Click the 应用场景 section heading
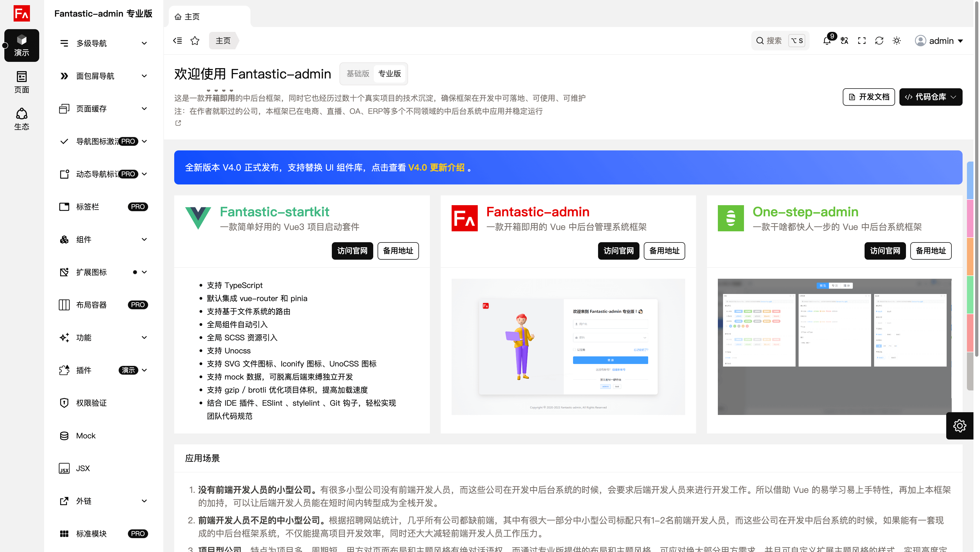The image size is (980, 552). tap(202, 458)
